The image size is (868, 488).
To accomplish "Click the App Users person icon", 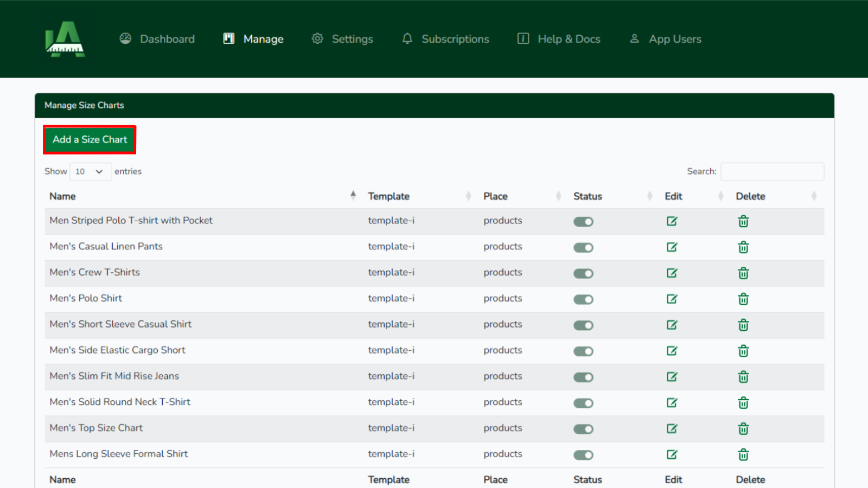I will 634,38.
